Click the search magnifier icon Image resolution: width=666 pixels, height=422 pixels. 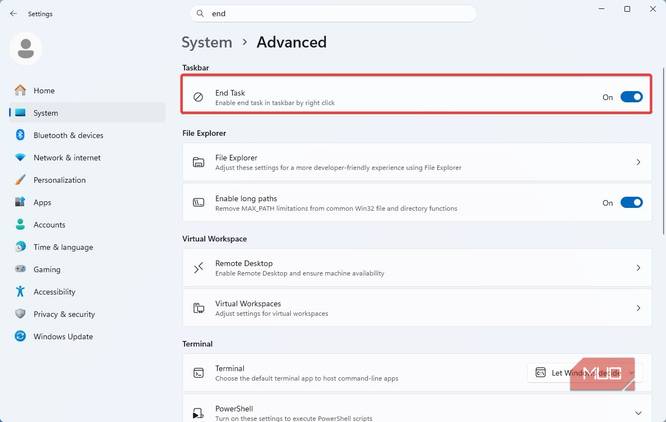pyautogui.click(x=200, y=13)
